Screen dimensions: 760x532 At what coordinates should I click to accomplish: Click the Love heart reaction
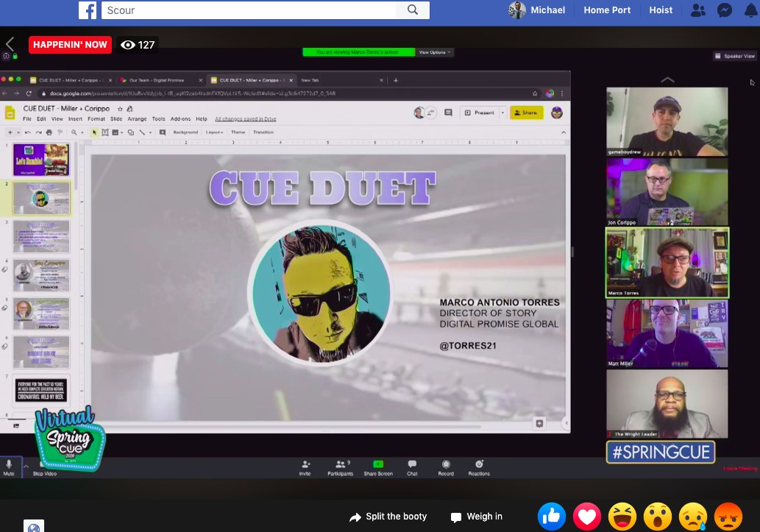point(586,516)
